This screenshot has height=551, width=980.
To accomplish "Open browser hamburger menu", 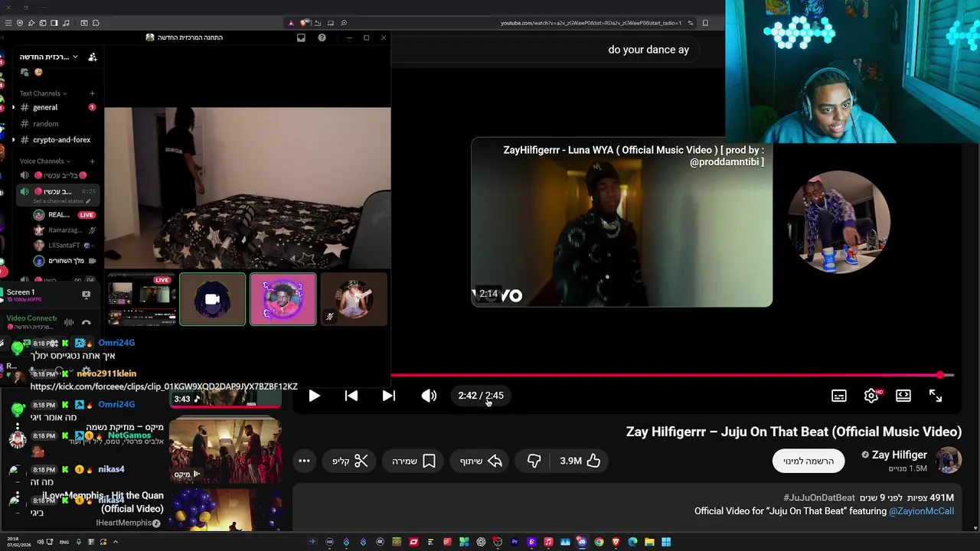I will click(x=8, y=23).
